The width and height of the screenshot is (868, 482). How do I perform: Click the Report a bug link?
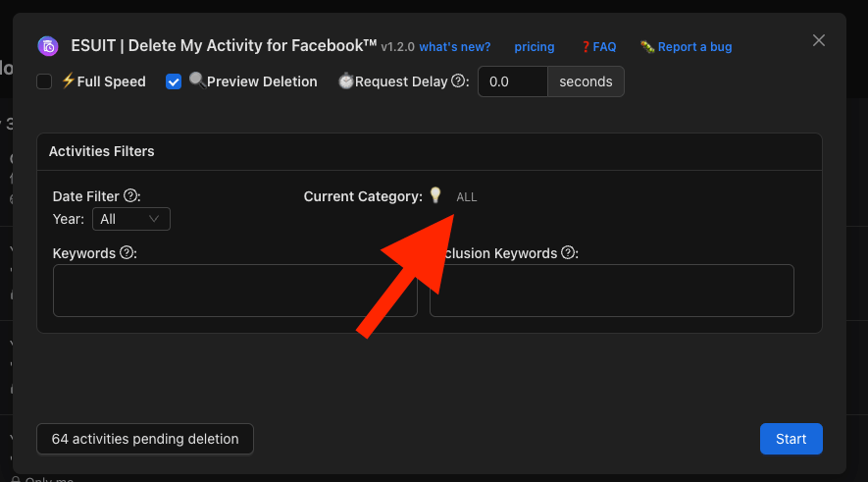pos(687,47)
